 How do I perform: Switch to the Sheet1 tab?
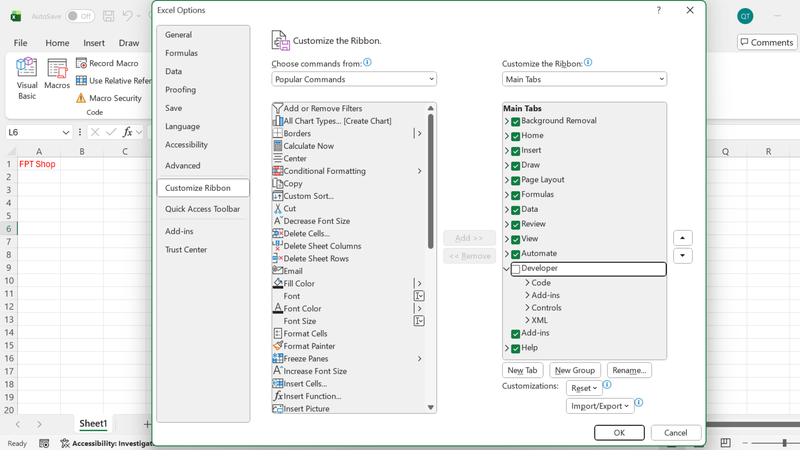pos(93,423)
